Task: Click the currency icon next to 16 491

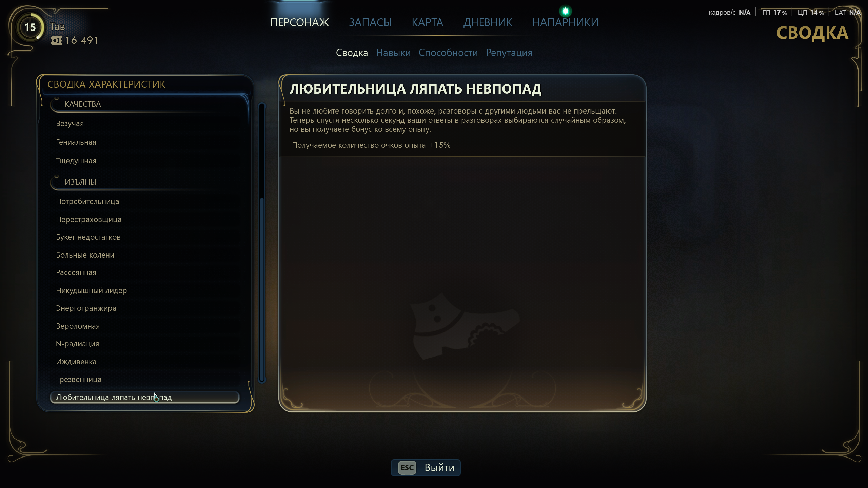Action: pyautogui.click(x=56, y=41)
